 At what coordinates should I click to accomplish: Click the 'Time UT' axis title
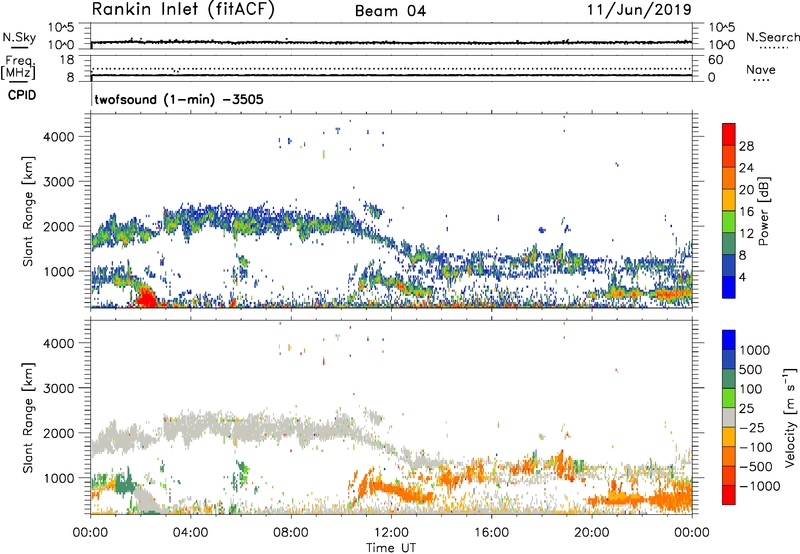[x=391, y=548]
